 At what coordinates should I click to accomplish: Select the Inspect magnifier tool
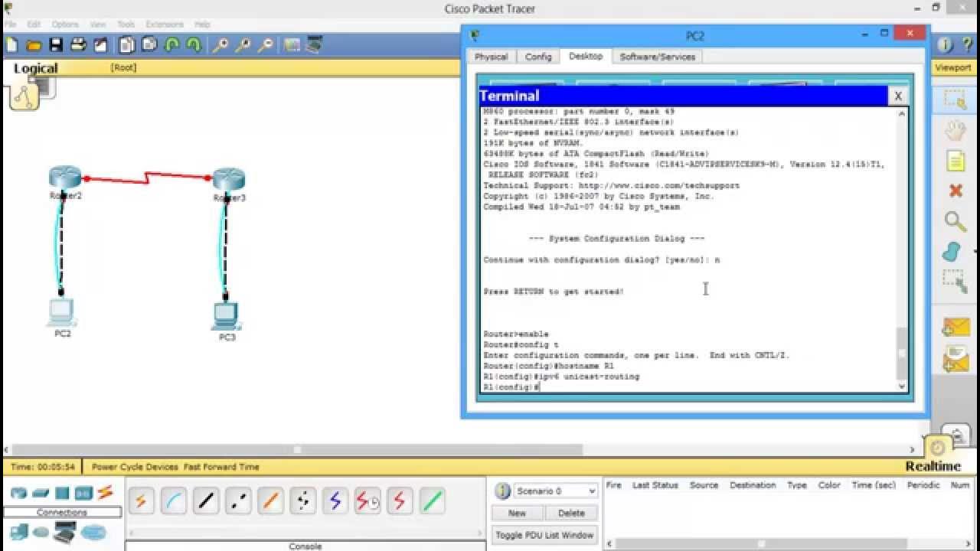955,221
